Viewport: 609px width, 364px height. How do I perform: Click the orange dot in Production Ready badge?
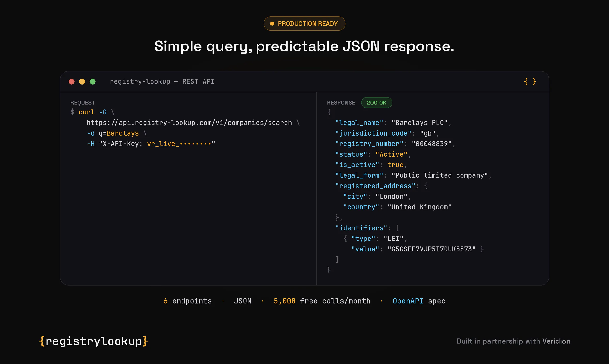pyautogui.click(x=272, y=23)
